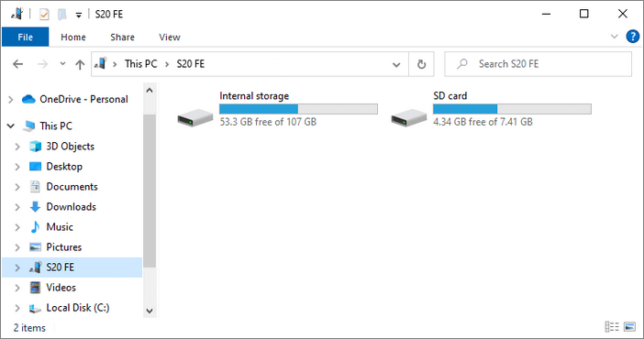Expand the ribbon with the chevron
The width and height of the screenshot is (644, 339).
614,37
